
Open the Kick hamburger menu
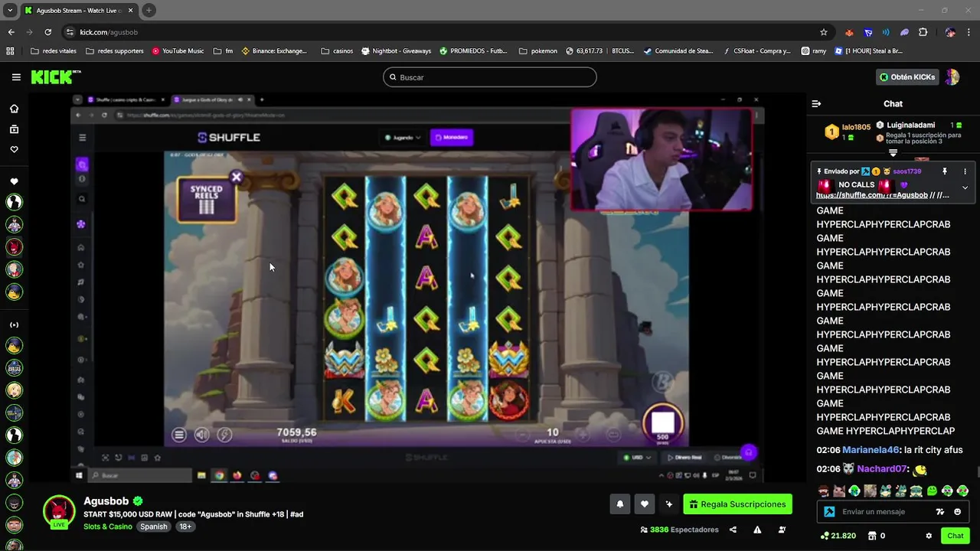(16, 77)
